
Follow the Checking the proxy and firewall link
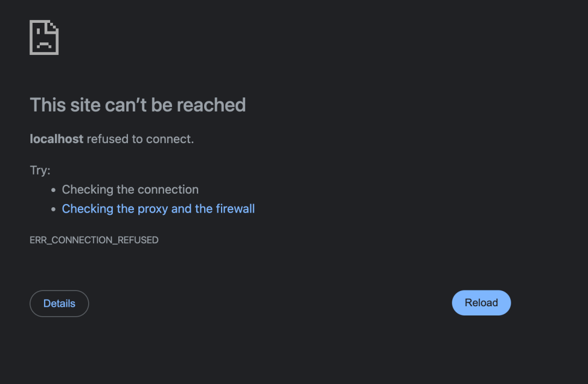(158, 209)
